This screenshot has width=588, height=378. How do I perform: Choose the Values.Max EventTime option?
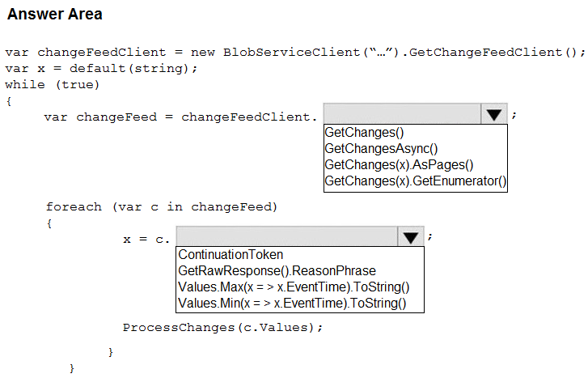(x=294, y=287)
